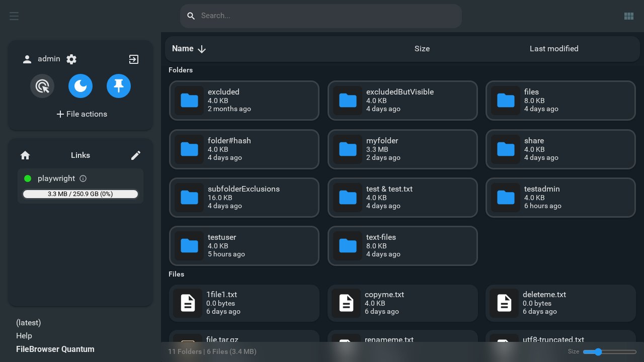The width and height of the screenshot is (644, 362).
Task: Toggle dark mode with the moon icon
Action: pos(80,86)
